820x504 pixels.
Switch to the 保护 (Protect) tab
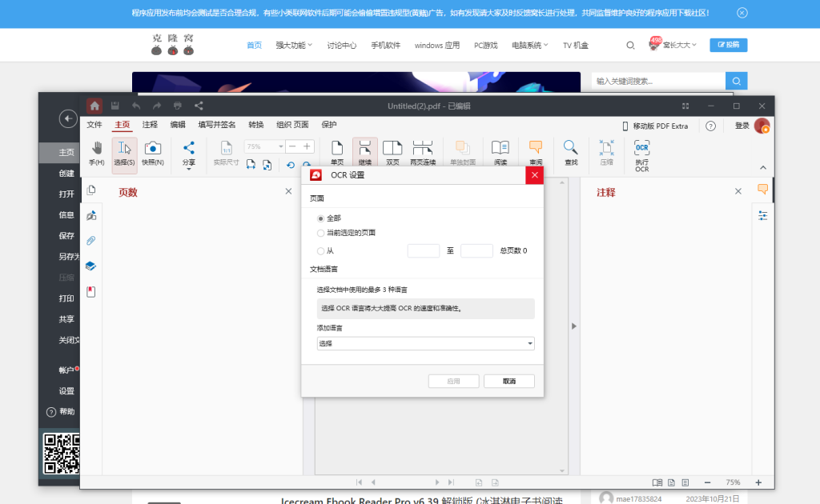click(329, 125)
